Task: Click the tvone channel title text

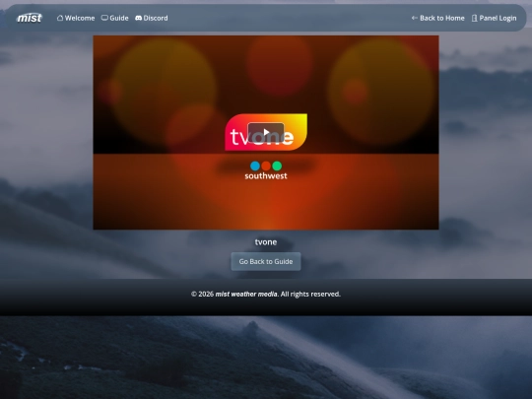Action: pyautogui.click(x=266, y=242)
